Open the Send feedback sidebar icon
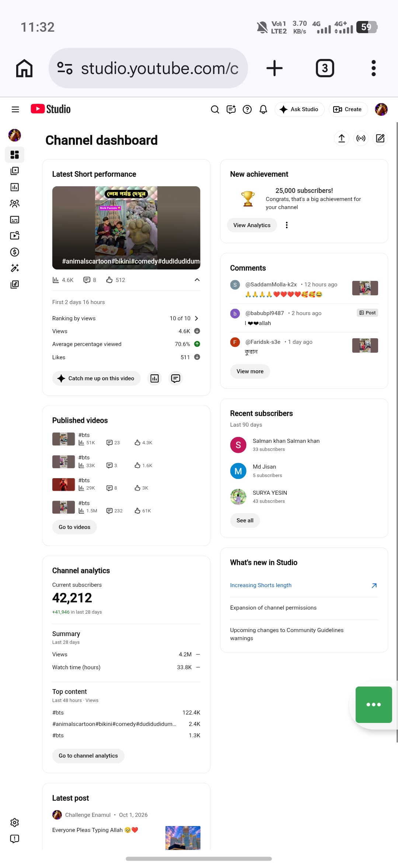Image resolution: width=398 pixels, height=868 pixels. point(15,839)
